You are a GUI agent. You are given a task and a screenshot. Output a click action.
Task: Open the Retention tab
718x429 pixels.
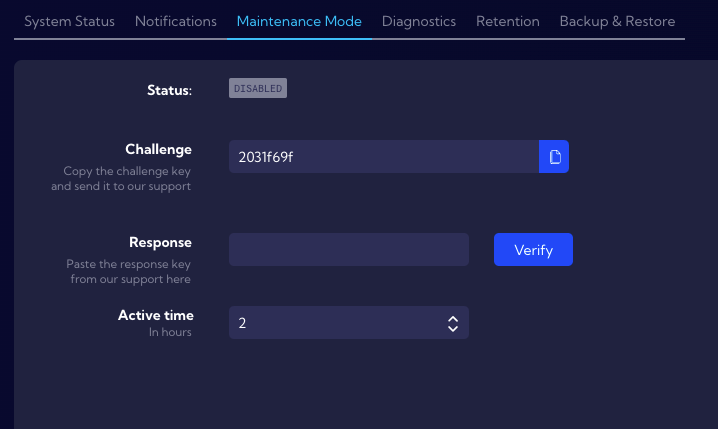(x=508, y=22)
